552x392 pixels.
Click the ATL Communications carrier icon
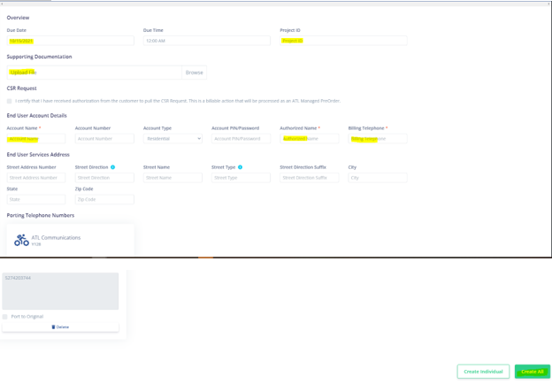[21, 240]
